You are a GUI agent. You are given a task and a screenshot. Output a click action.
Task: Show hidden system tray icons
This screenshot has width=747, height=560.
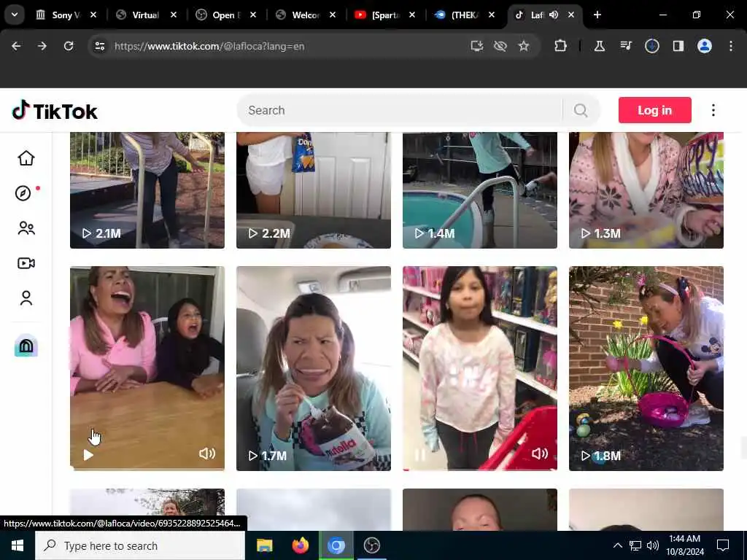[x=617, y=545]
